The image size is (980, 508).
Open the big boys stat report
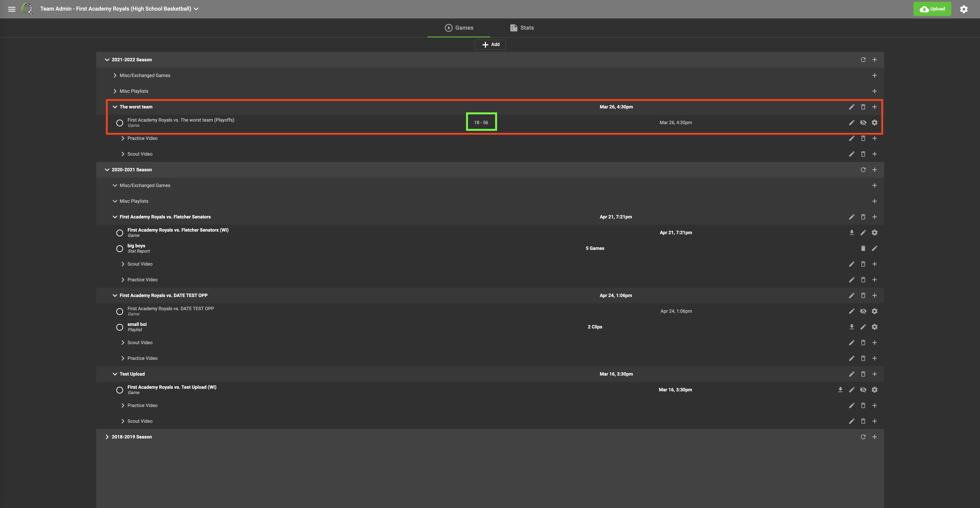tap(136, 245)
